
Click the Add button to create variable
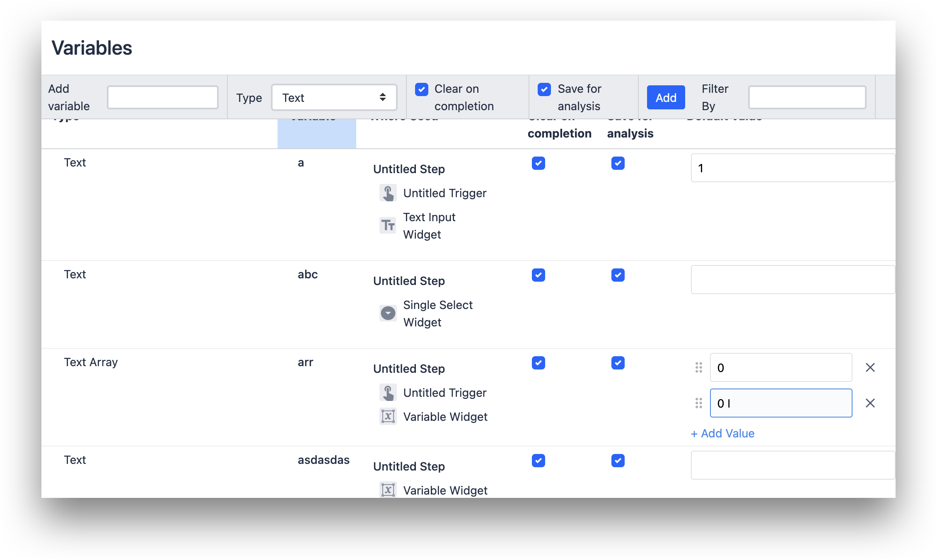click(x=666, y=97)
